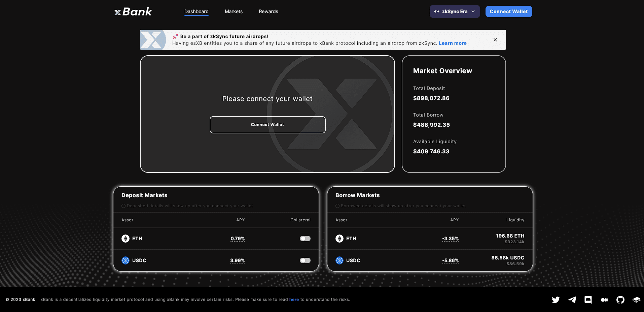Open the Telegram link in the footer

click(572, 300)
